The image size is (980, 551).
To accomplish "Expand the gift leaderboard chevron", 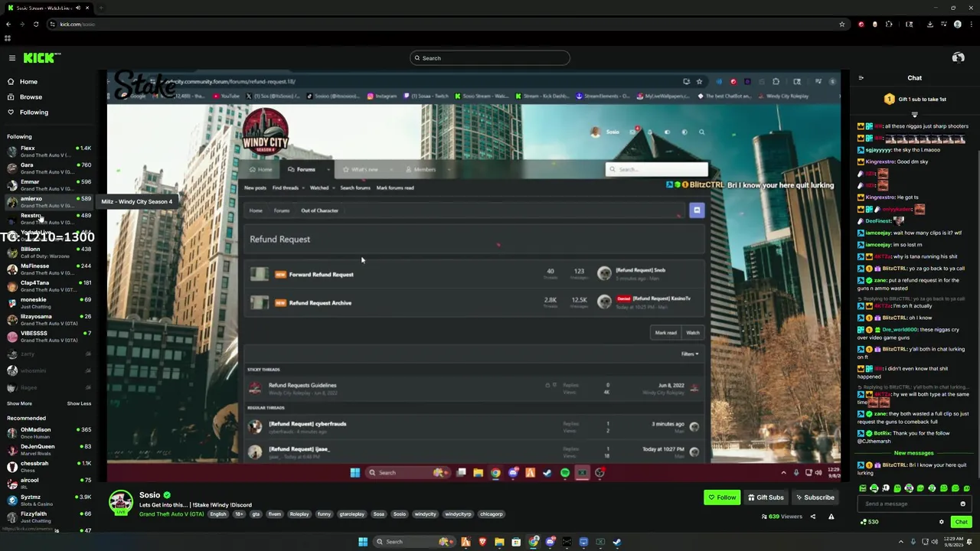I will [x=915, y=114].
